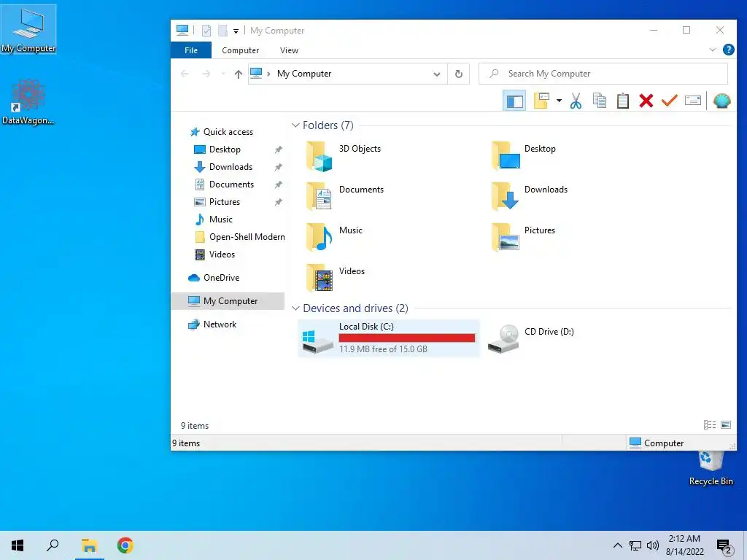Open address bar history dropdown
This screenshot has height=560, width=747.
[437, 74]
